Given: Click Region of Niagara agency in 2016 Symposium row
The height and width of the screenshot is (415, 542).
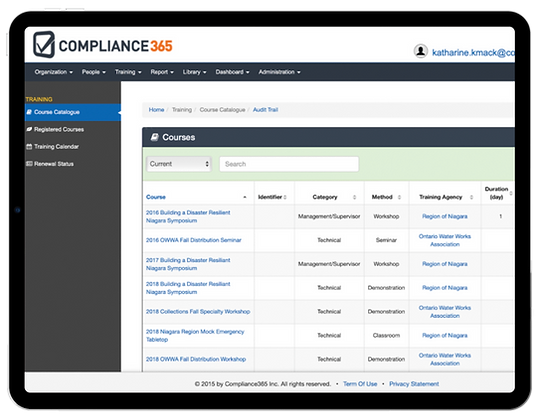Looking at the screenshot, I should coord(445,216).
